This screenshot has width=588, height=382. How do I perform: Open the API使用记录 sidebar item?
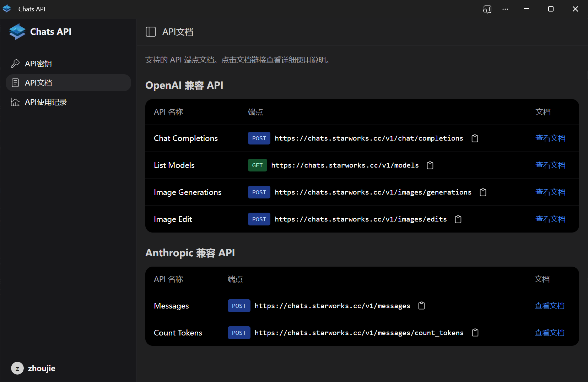(68, 102)
